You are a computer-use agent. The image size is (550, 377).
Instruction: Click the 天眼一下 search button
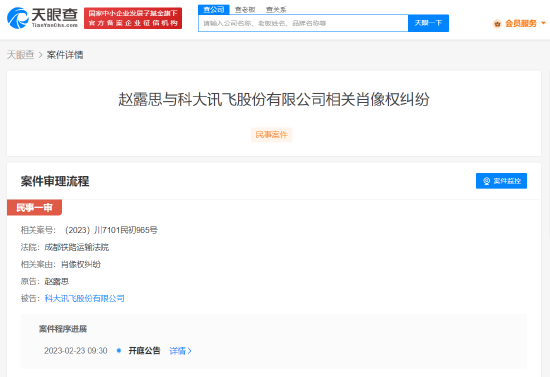(428, 23)
